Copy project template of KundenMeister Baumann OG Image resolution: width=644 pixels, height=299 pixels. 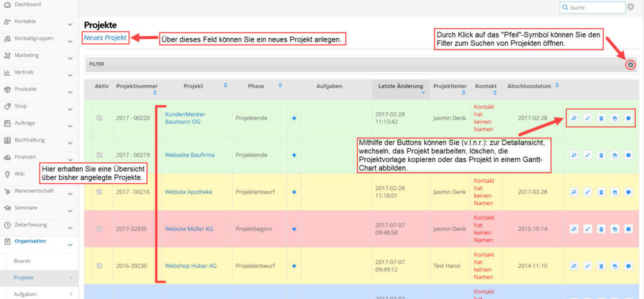(x=615, y=118)
